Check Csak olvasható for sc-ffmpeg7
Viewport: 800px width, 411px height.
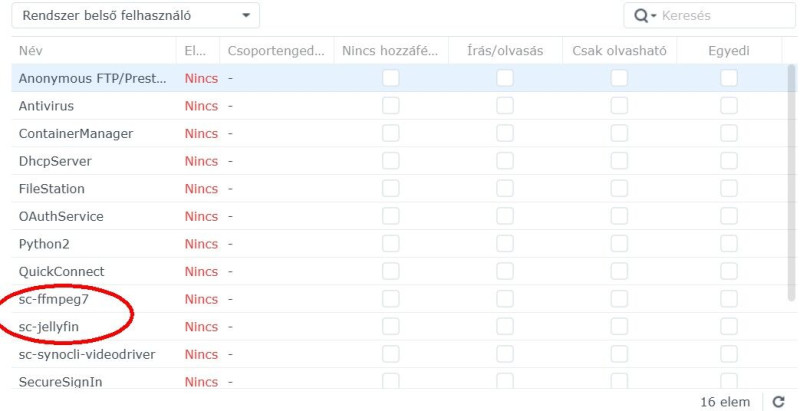point(620,299)
